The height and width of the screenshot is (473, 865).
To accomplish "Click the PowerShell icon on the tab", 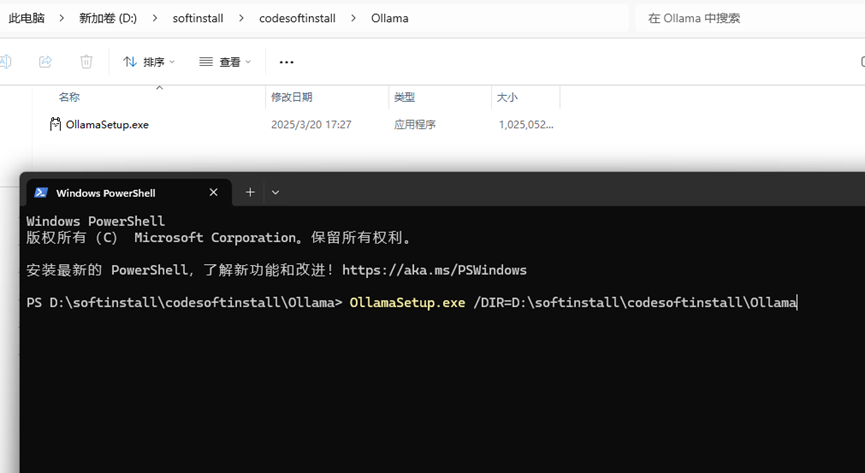I will tap(41, 193).
